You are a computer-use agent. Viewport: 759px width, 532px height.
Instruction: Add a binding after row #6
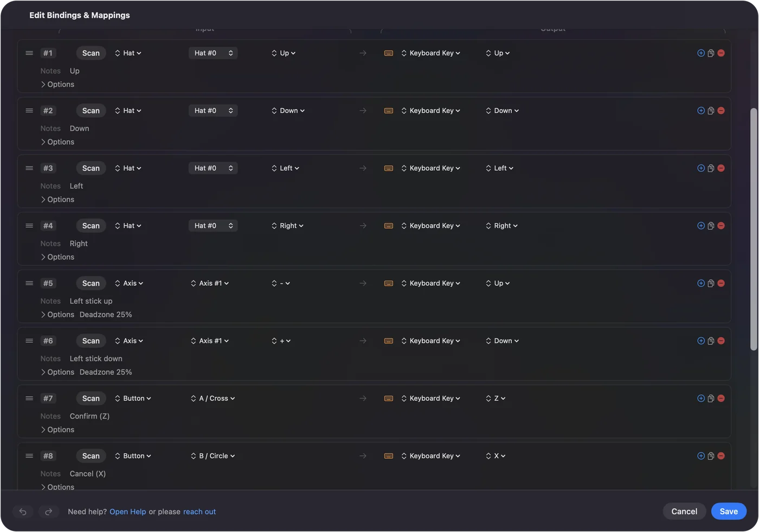click(x=701, y=341)
